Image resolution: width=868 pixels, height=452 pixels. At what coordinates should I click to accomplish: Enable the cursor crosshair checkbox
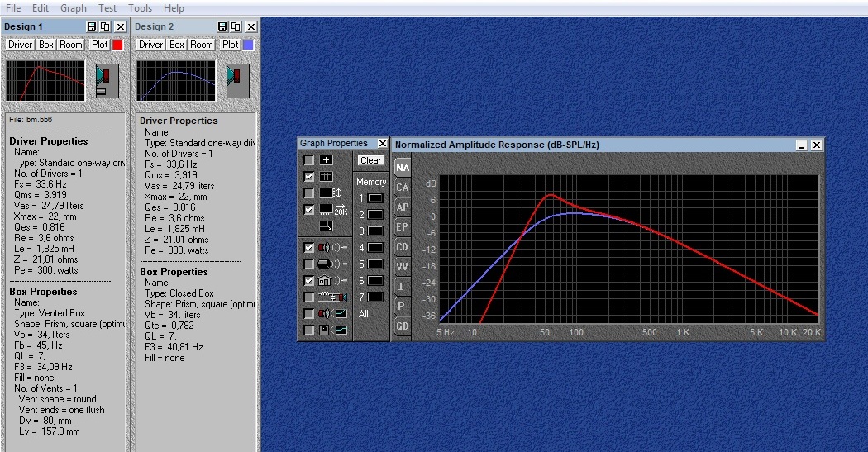pos(308,160)
